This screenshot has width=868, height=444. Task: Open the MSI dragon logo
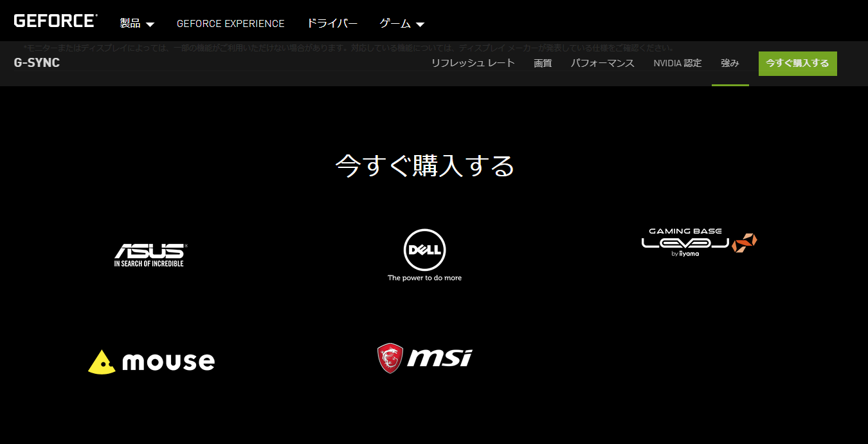pyautogui.click(x=424, y=358)
